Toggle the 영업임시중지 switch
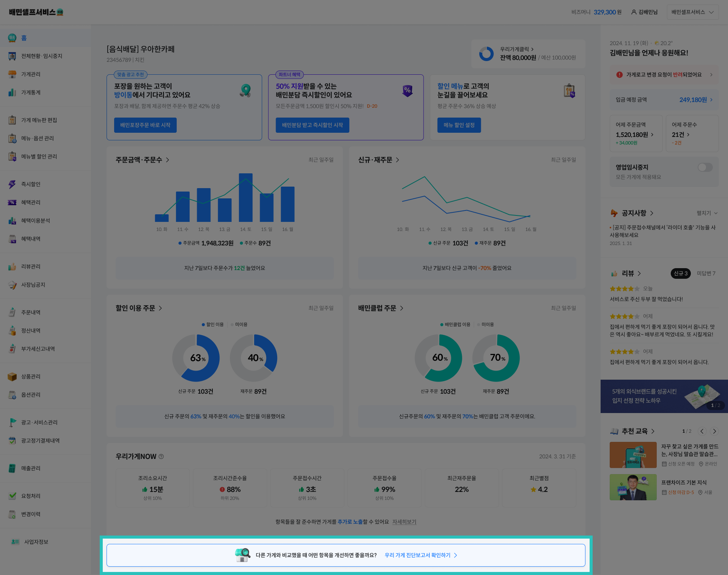Image resolution: width=728 pixels, height=575 pixels. click(x=705, y=167)
